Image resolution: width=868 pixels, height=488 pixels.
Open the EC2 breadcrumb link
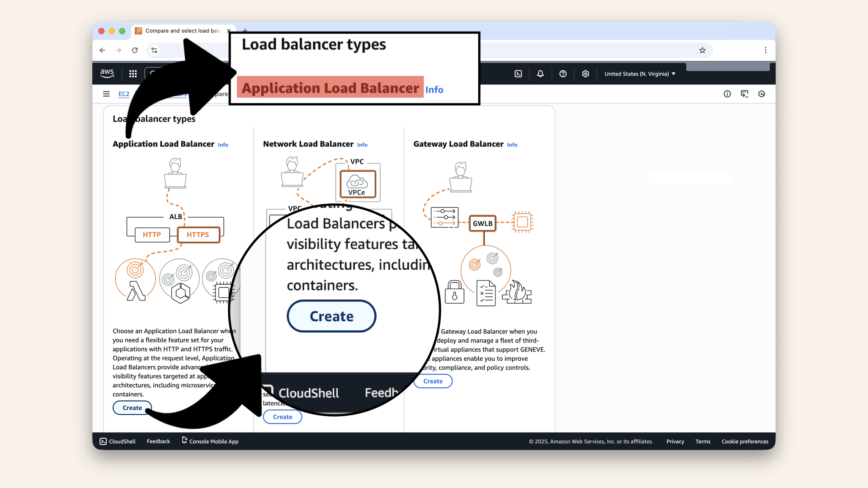point(124,94)
